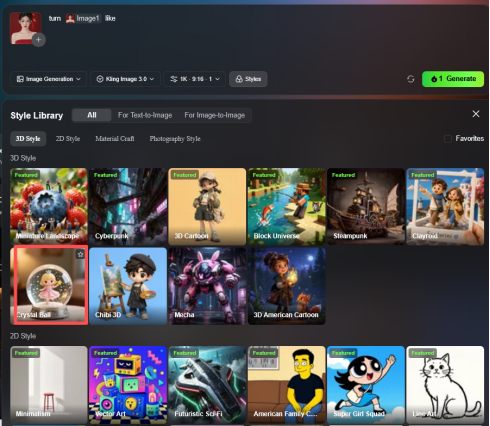The height and width of the screenshot is (426, 490).
Task: Select the 3D Cartoon style card
Action: [x=207, y=206]
